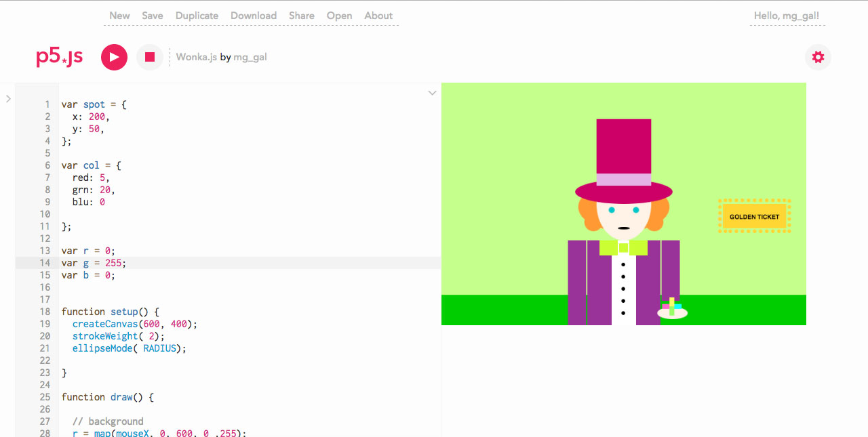Click the '// background' comment line

point(108,421)
